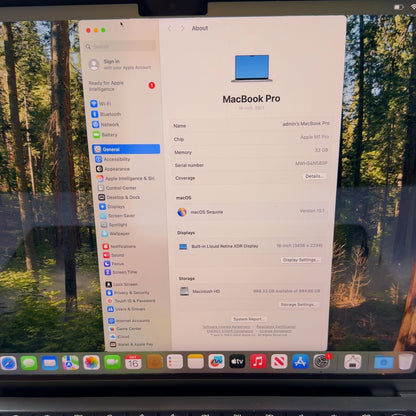
Task: Go forward with the right chevron
Action: (x=182, y=28)
